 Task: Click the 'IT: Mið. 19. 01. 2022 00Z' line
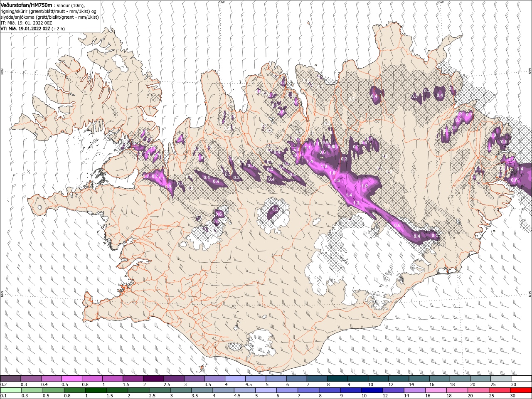tap(26, 23)
